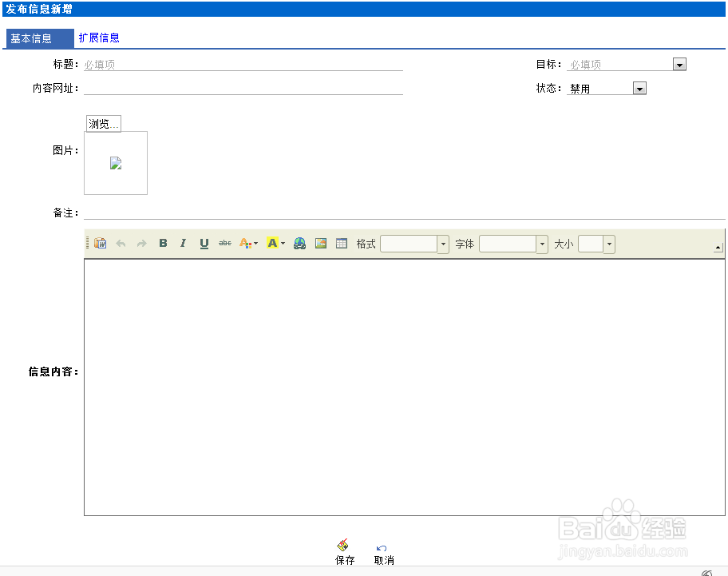Click the editor toolbar drag handle
Viewport: 728px width, 576px height.
tap(87, 243)
